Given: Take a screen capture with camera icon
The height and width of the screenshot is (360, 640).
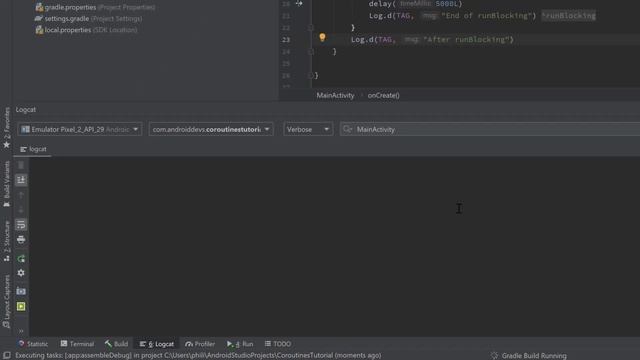Looking at the screenshot, I should 21,291.
